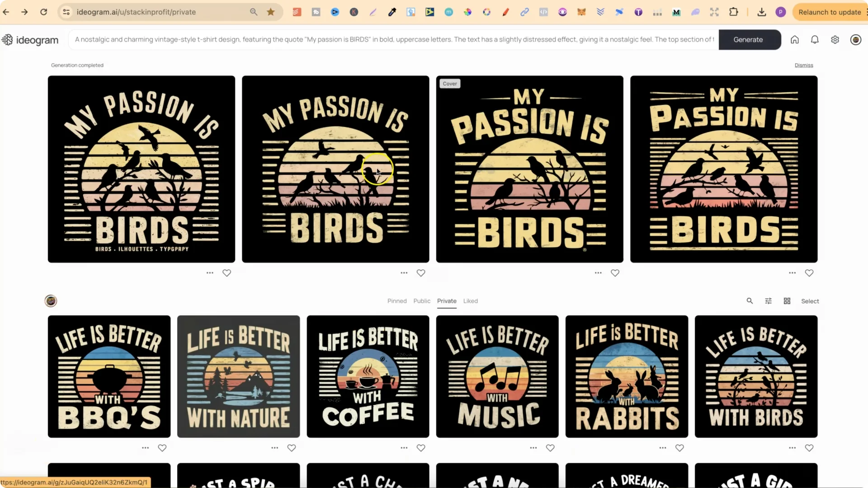Like the Life Is Better With Coffee image
Image resolution: width=868 pixels, height=488 pixels.
pyautogui.click(x=421, y=448)
